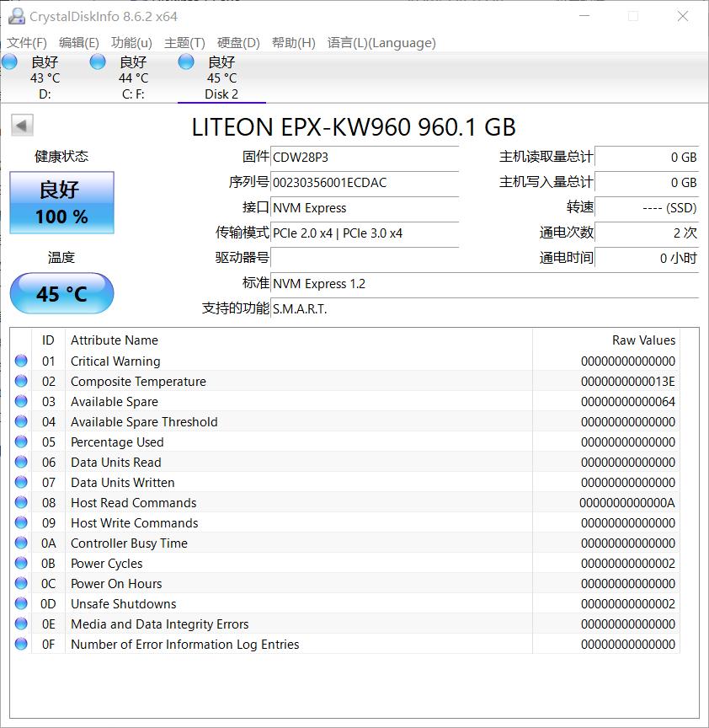Screen dimensions: 709x728
Task: Click the blue LED beside Critical Warning
Action: (20, 361)
